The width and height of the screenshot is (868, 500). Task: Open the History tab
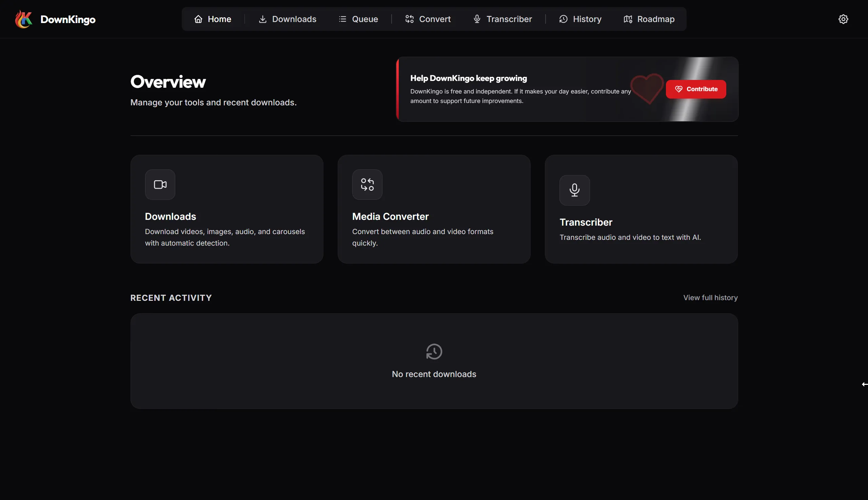click(x=580, y=19)
